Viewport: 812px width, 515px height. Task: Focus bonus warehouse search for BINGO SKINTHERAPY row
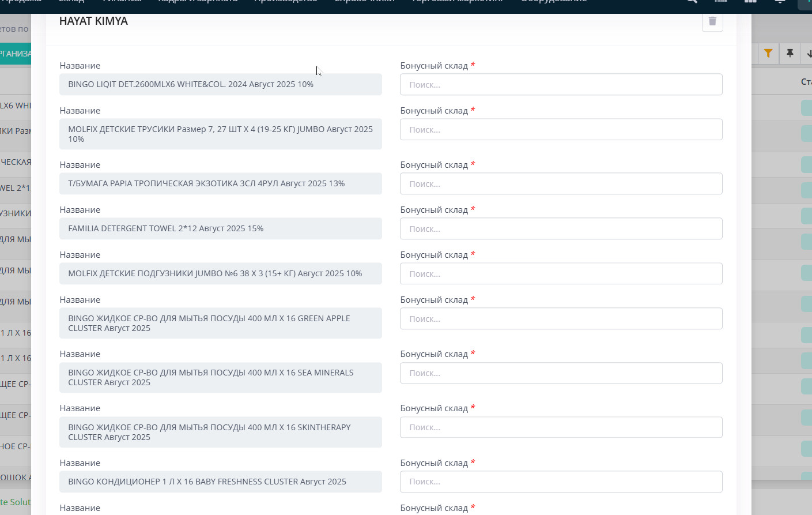[x=561, y=427]
